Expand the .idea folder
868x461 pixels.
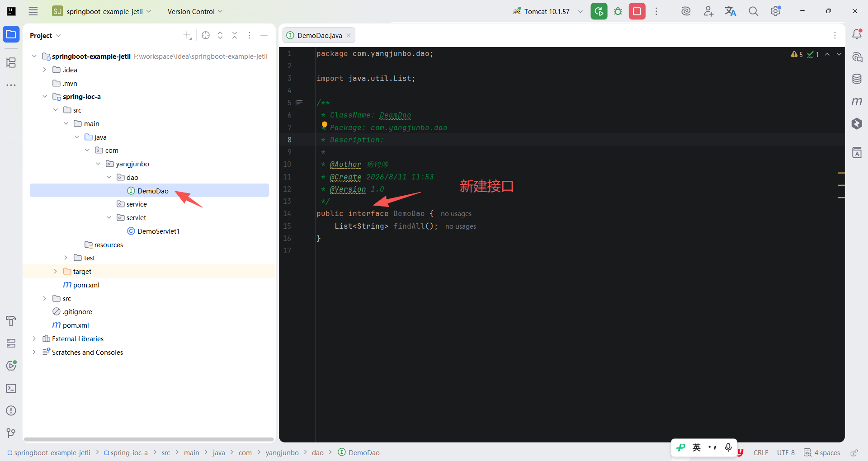[x=44, y=70]
